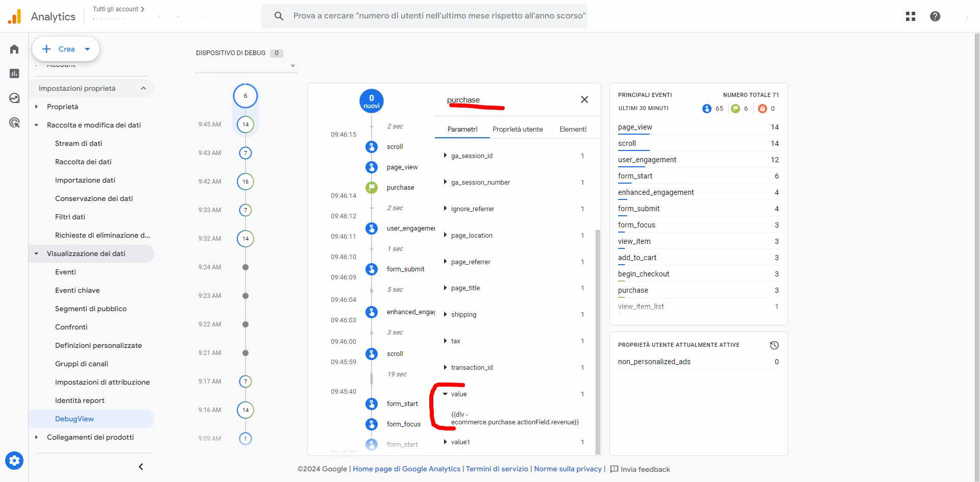Open Google apps grid icon
The image size is (980, 482).
pyautogui.click(x=910, y=16)
